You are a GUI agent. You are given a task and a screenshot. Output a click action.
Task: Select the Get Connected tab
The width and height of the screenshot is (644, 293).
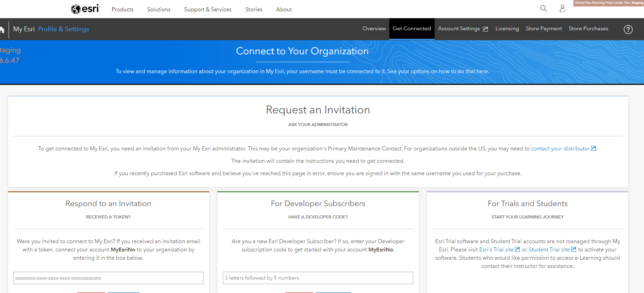click(x=412, y=29)
